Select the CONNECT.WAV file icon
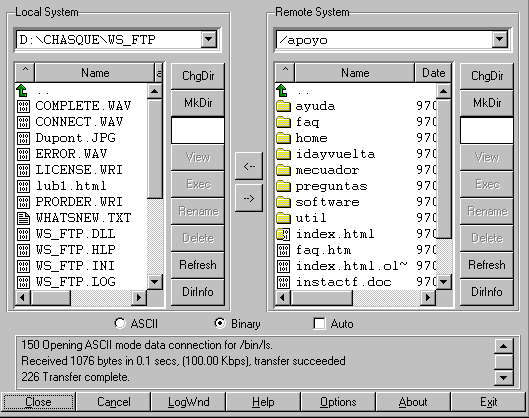This screenshot has height=418, width=529. pos(23,122)
